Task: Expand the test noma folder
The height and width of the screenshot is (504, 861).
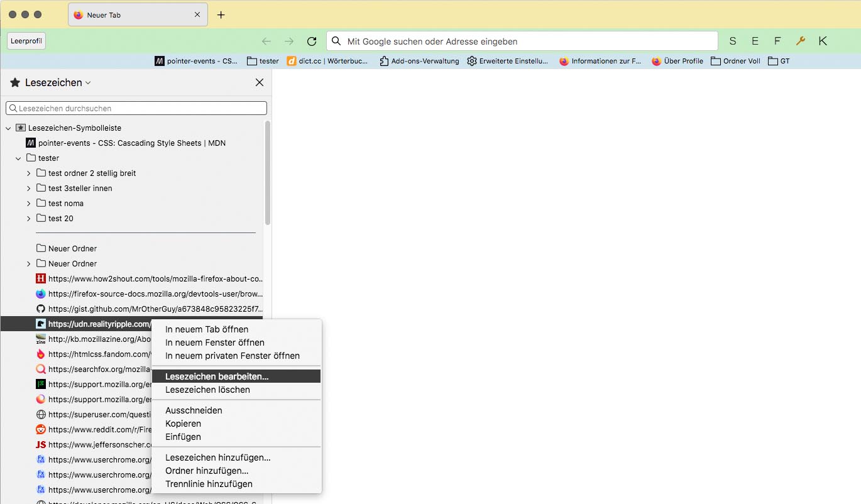Action: pyautogui.click(x=28, y=204)
